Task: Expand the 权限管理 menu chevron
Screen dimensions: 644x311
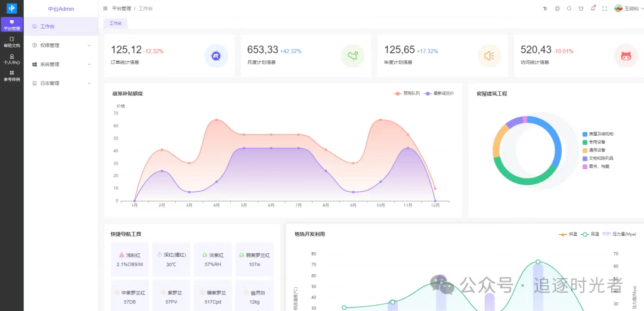Action: coord(89,45)
